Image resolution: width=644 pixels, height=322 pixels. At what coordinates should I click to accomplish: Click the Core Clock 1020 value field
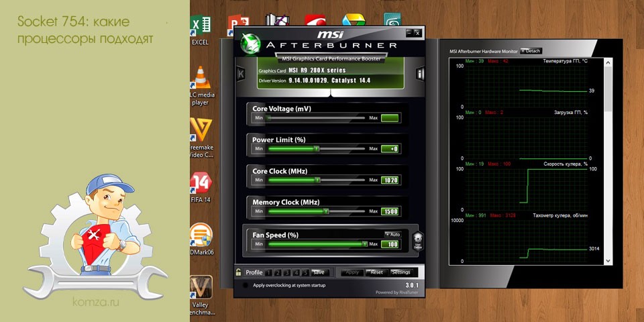(390, 180)
